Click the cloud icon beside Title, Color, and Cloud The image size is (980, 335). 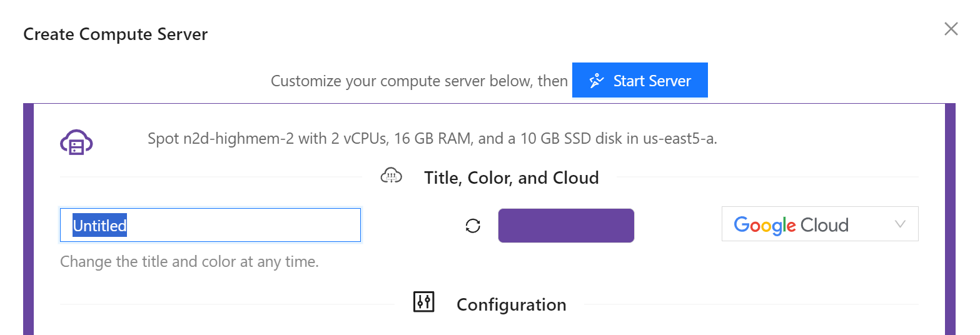[391, 177]
